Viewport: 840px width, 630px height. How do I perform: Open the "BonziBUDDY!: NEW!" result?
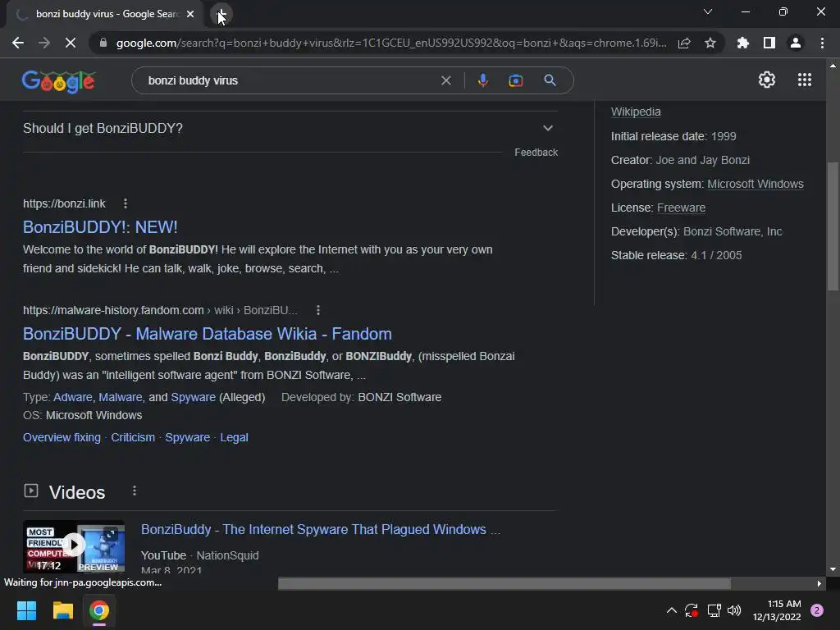[100, 227]
